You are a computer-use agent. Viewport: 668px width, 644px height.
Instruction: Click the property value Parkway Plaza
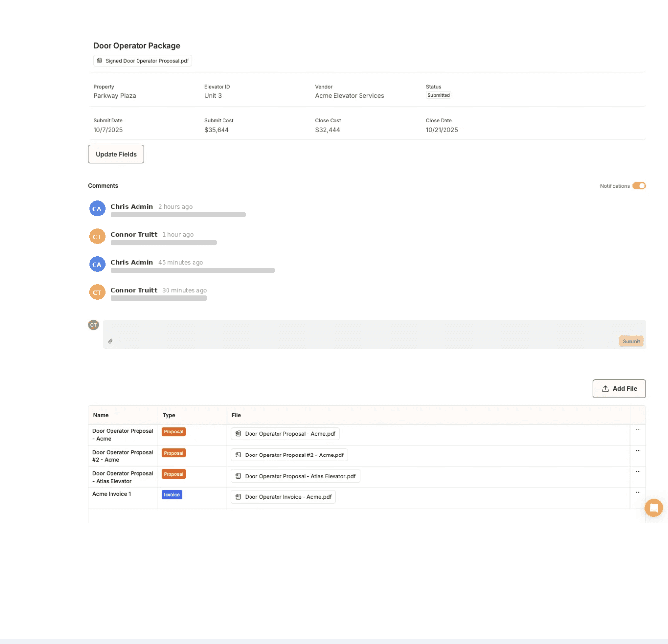click(x=115, y=96)
